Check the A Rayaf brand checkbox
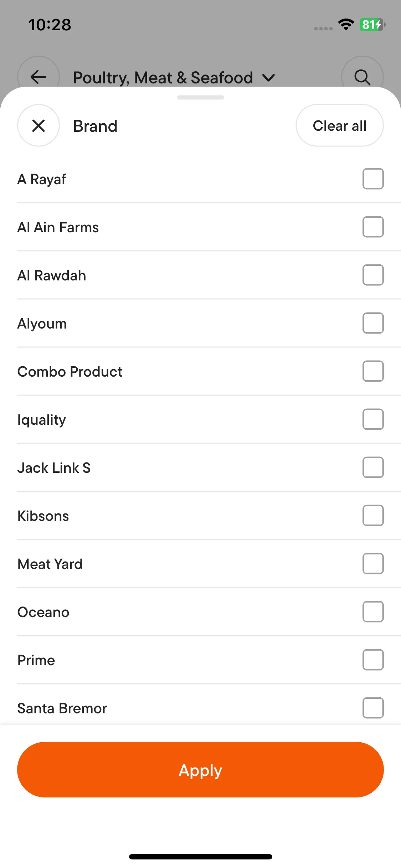The width and height of the screenshot is (401, 868). 373,179
